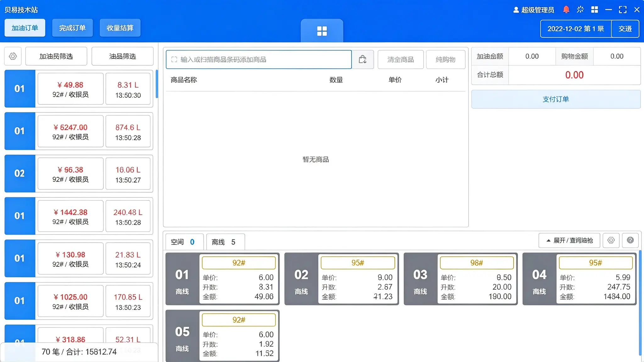Switch to the 加油订单 tab
644x362 pixels.
25,28
